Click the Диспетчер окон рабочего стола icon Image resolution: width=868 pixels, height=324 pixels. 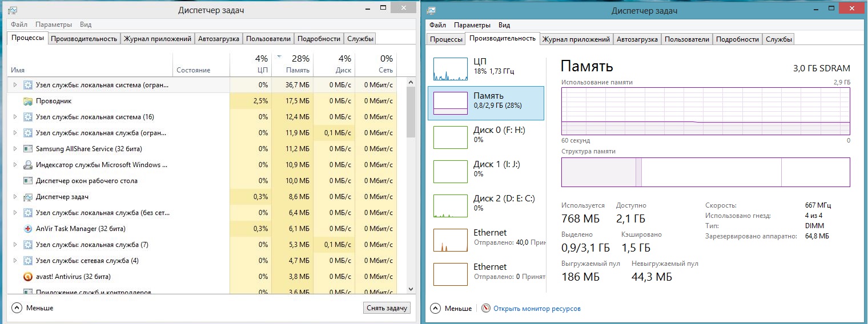pos(28,181)
